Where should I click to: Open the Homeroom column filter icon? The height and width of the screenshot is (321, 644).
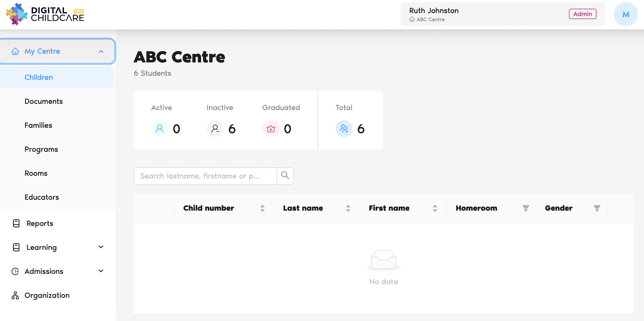point(526,208)
